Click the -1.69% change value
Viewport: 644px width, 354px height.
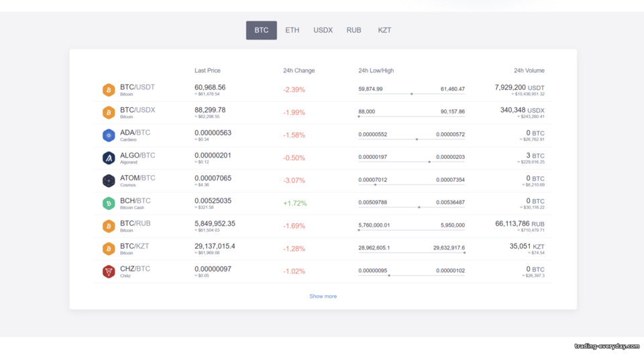click(x=294, y=226)
